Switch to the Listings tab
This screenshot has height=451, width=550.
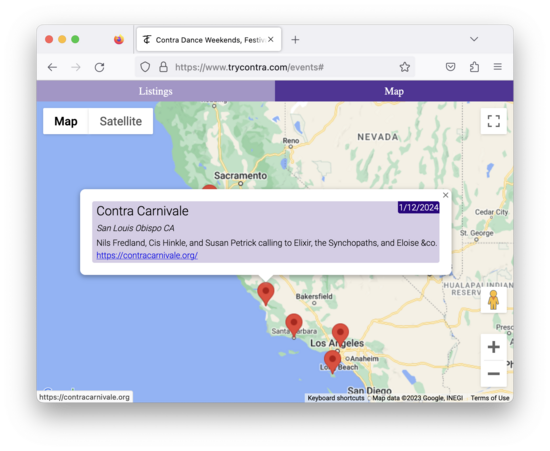[x=156, y=91]
